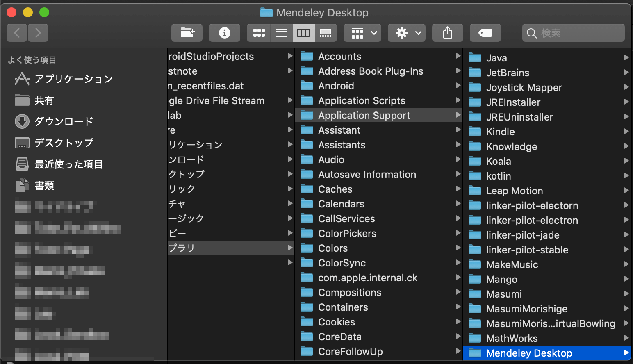Expand the Application Support folder arrow
The height and width of the screenshot is (364, 633).
click(458, 115)
